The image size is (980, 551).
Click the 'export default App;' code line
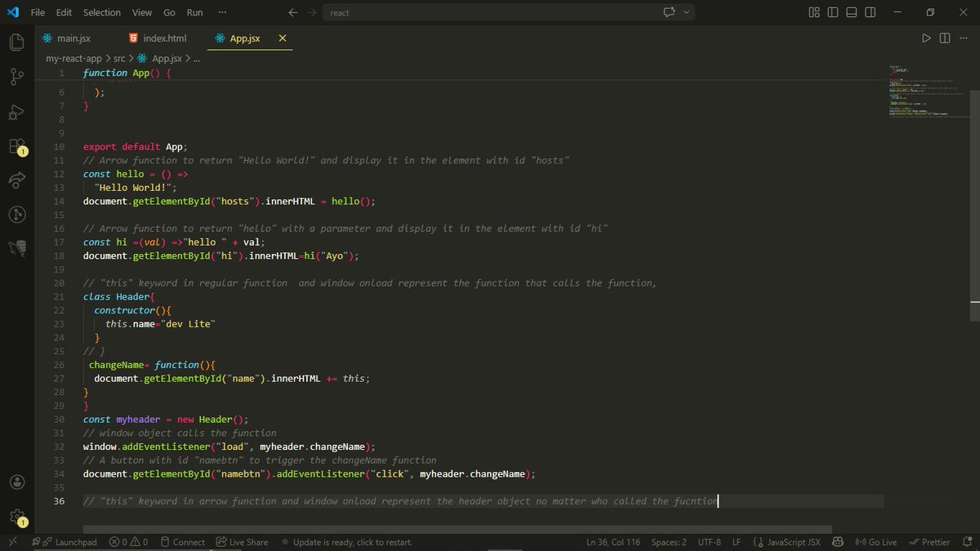pyautogui.click(x=135, y=147)
